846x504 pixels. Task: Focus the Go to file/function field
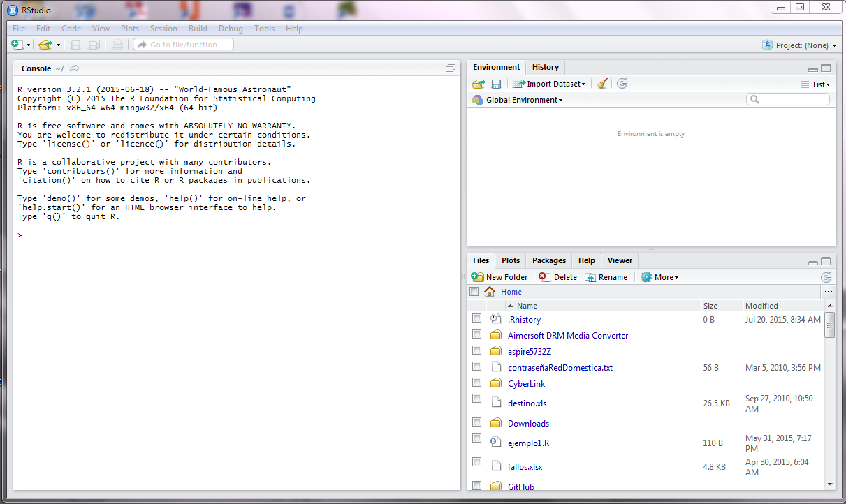[183, 45]
